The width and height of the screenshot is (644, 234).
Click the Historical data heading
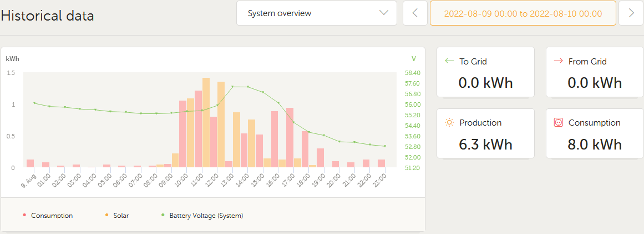tap(48, 16)
